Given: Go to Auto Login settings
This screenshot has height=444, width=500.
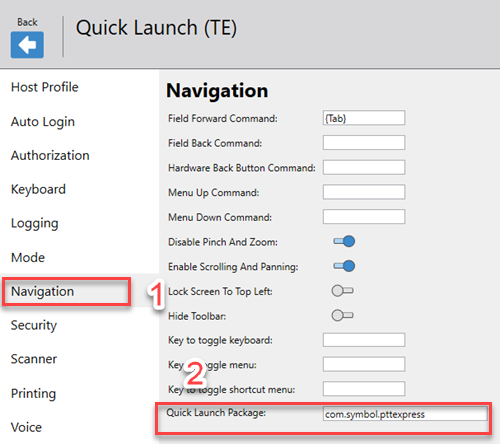Looking at the screenshot, I should (x=43, y=122).
